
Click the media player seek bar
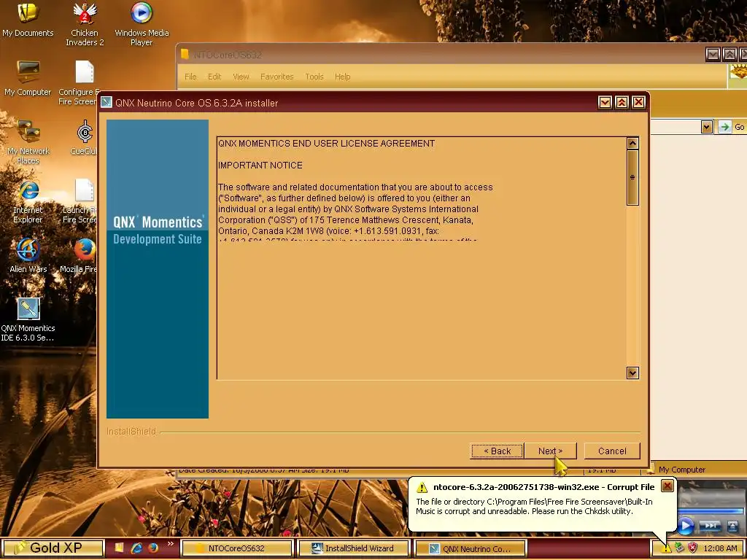tap(711, 511)
